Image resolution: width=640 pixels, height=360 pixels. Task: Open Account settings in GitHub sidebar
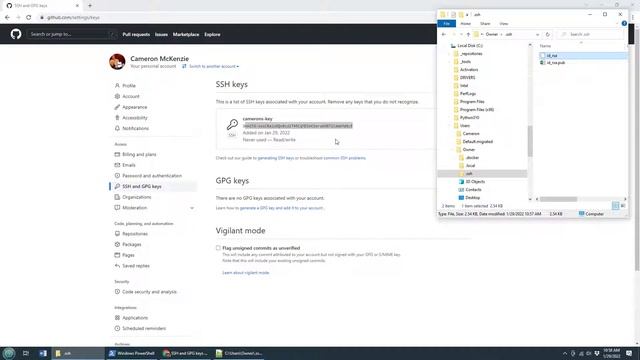tap(131, 96)
